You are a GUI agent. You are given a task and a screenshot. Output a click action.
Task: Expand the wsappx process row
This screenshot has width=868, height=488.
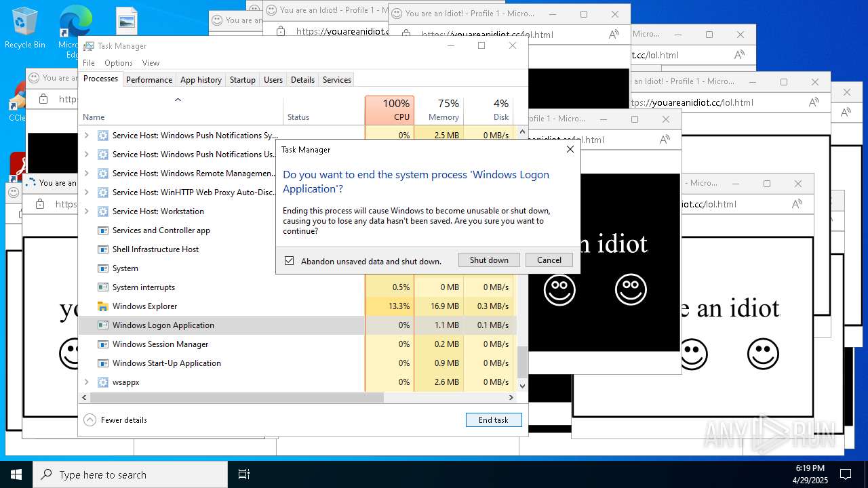click(x=86, y=382)
